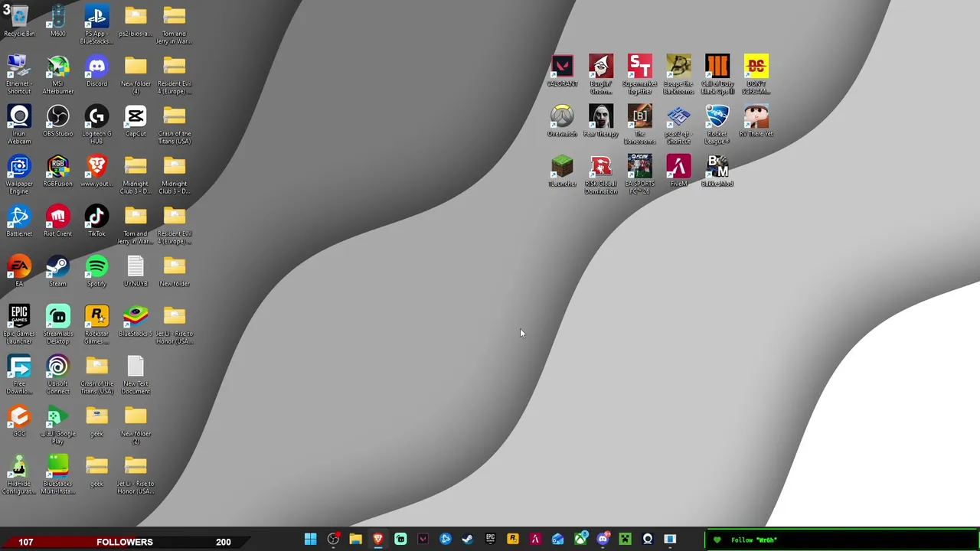Screen dimensions: 980x551
Task: Open the CapCut desktop icon
Action: tap(136, 121)
